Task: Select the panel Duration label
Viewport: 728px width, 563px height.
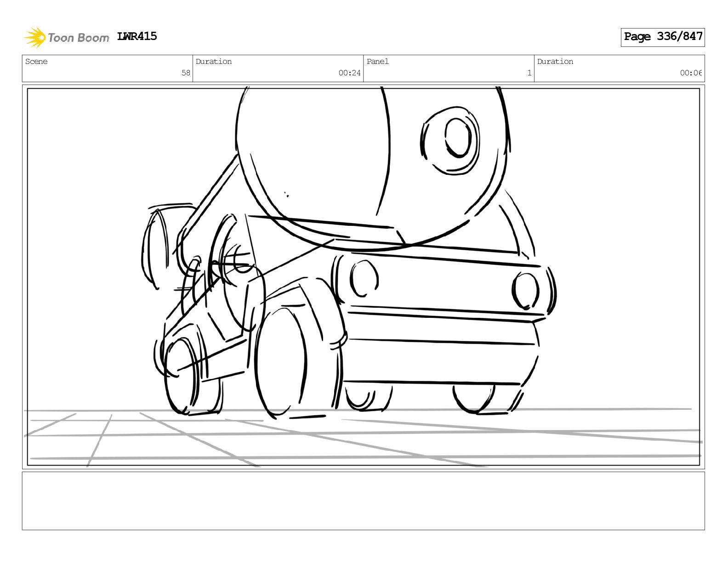Action: click(x=555, y=62)
